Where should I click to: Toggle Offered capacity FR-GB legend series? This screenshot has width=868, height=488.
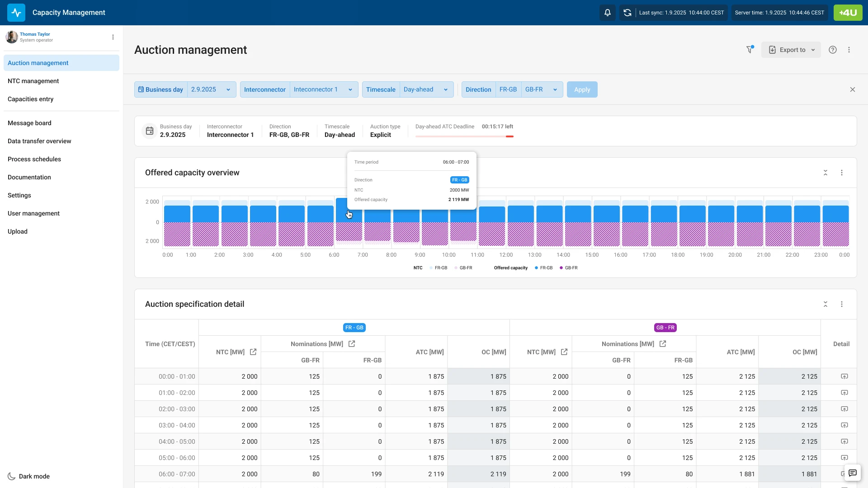tap(544, 268)
